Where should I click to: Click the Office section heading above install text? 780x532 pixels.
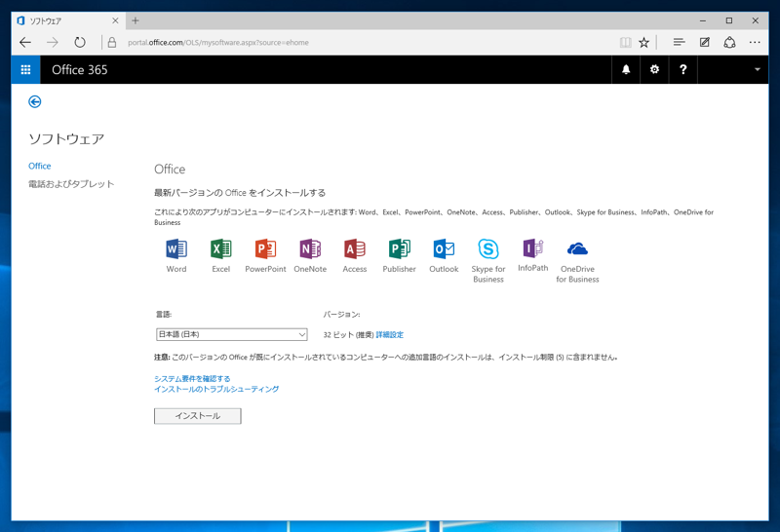(170, 169)
